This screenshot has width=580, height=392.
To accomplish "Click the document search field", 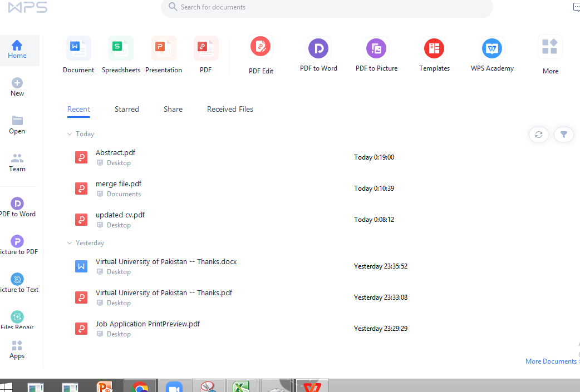I will (326, 7).
